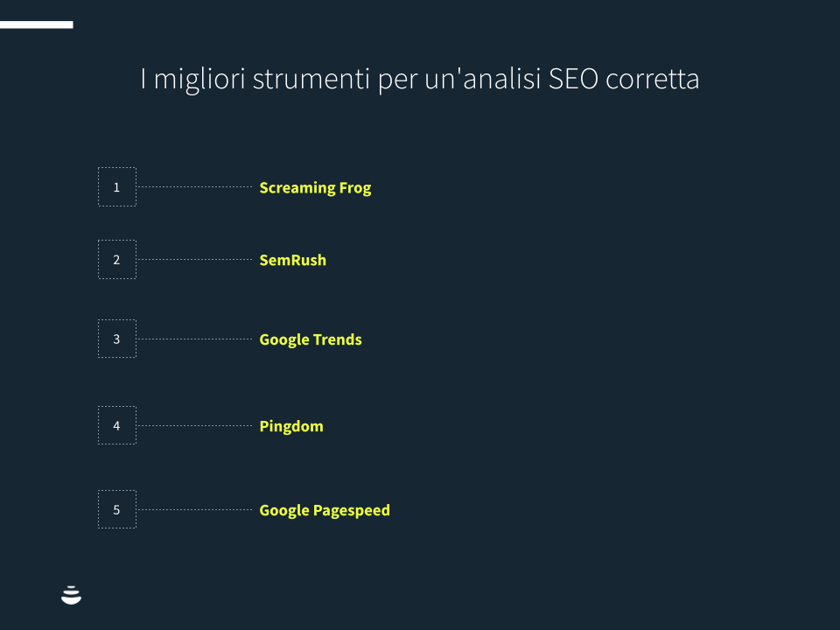Select the Google Trends text
Image resolution: width=840 pixels, height=630 pixels.
pyautogui.click(x=310, y=339)
